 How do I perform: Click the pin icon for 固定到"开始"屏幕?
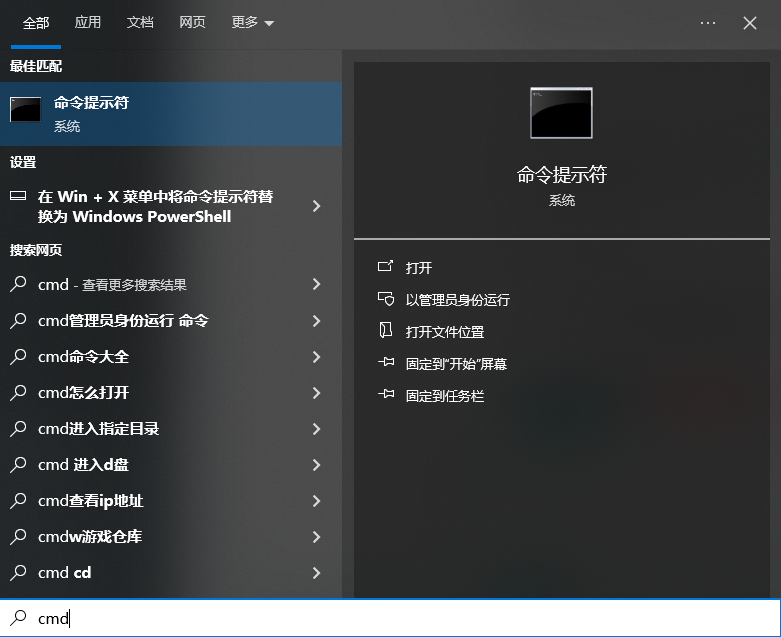click(386, 362)
